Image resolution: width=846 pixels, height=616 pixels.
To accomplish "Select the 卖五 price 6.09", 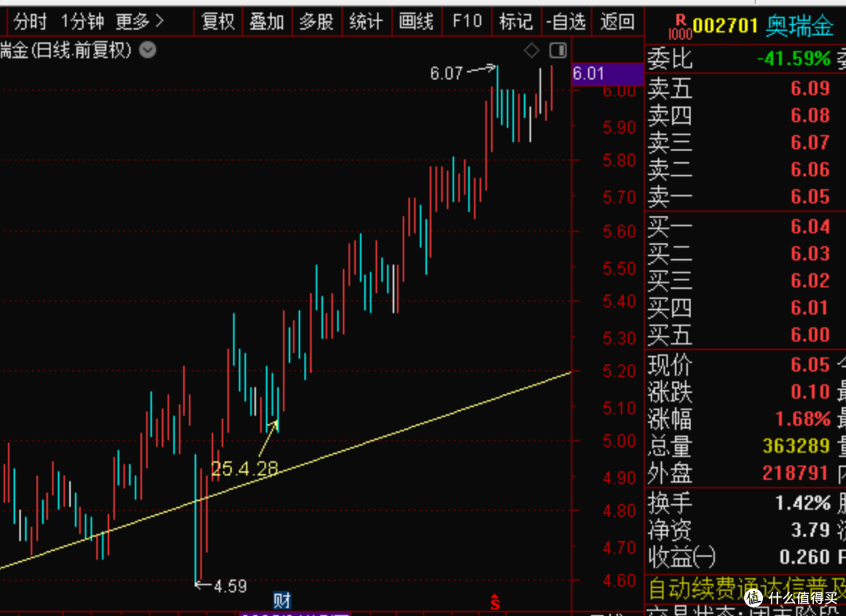I will [x=810, y=88].
